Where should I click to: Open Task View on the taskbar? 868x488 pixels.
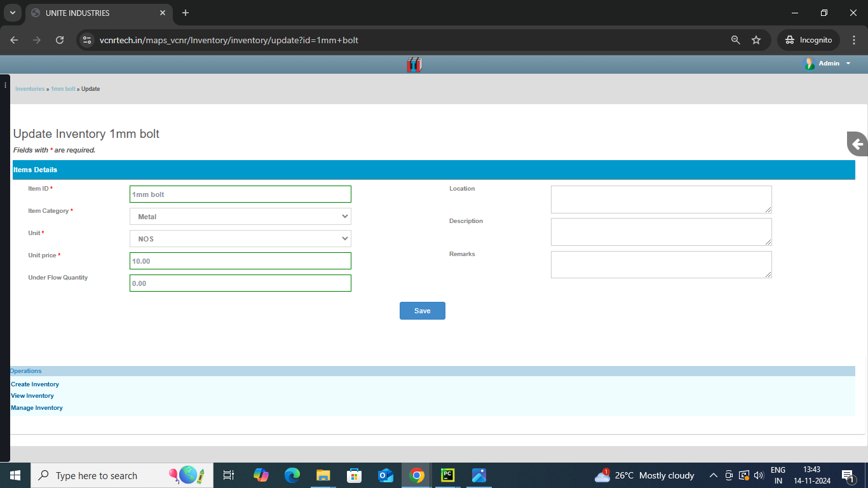229,475
